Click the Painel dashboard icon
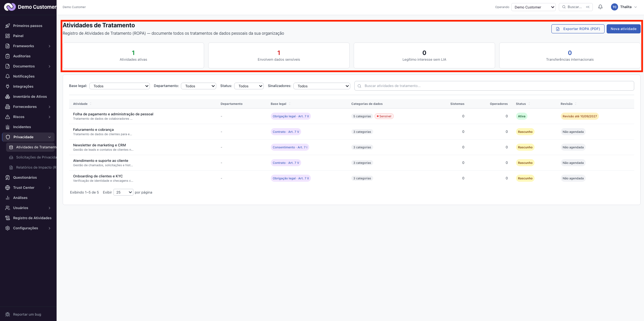 [7, 36]
